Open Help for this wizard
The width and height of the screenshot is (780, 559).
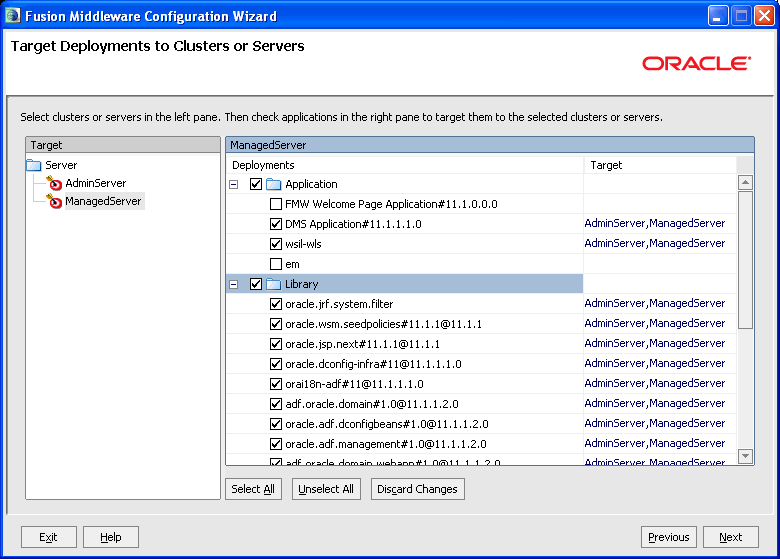110,537
